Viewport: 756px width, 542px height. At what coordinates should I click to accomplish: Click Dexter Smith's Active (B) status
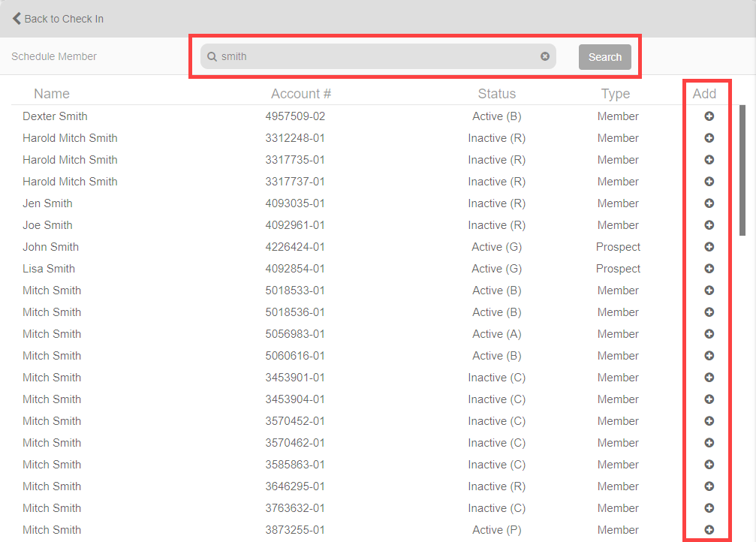(496, 116)
